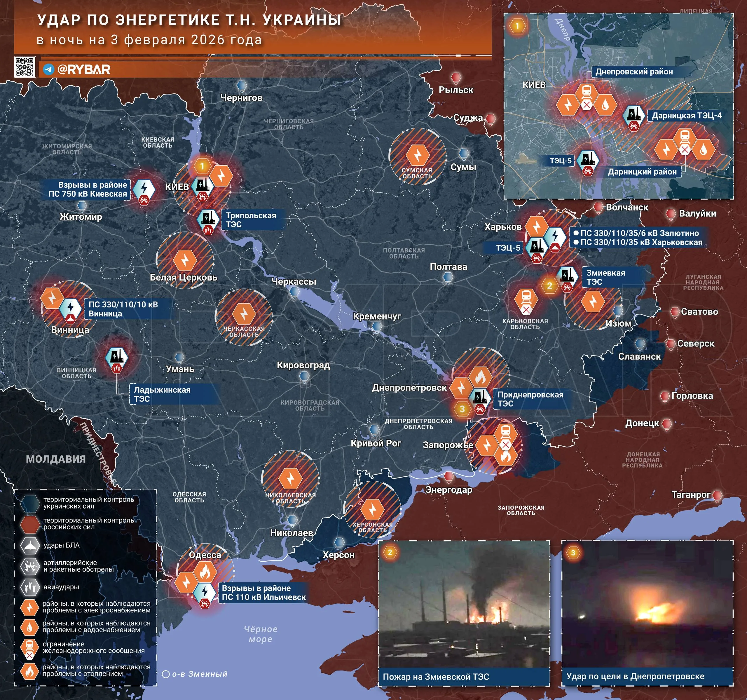Click the Приднепровская ТЭС label
This screenshot has width=747, height=700.
[530, 399]
